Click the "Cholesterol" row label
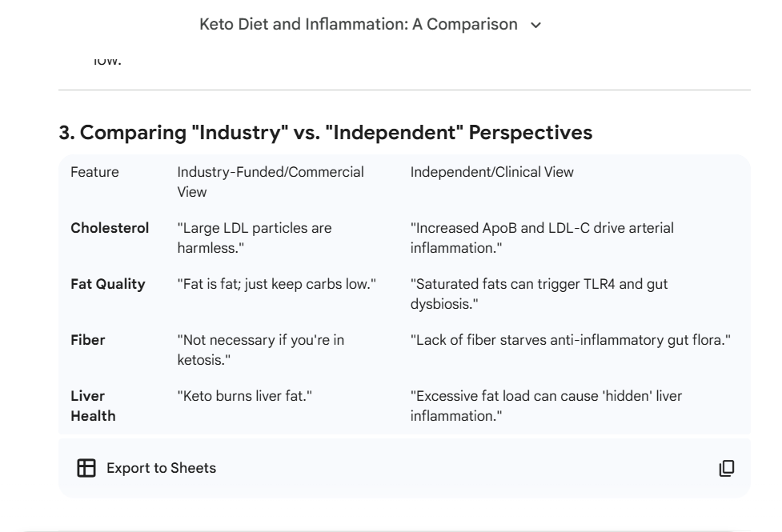The image size is (782, 532). (110, 228)
